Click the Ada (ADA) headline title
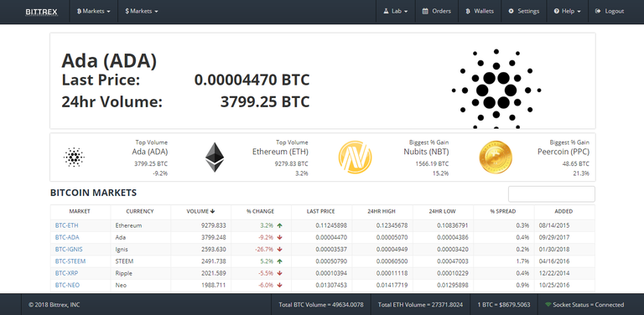 tap(109, 60)
